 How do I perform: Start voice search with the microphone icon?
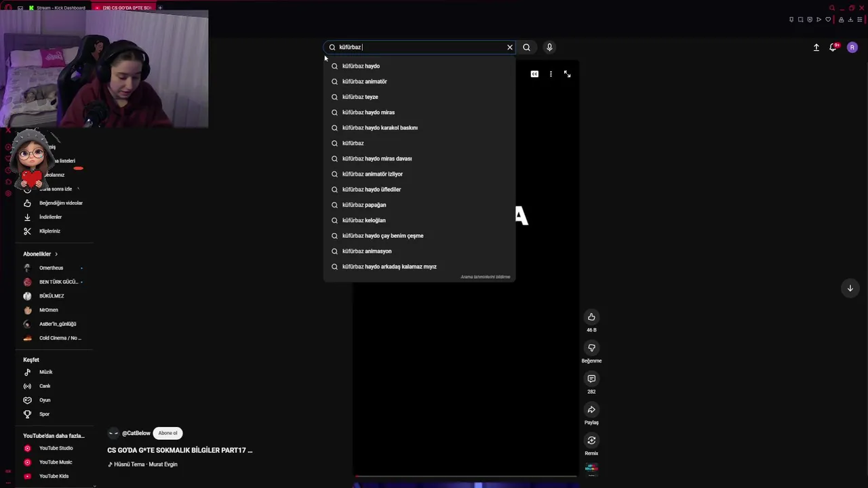549,47
